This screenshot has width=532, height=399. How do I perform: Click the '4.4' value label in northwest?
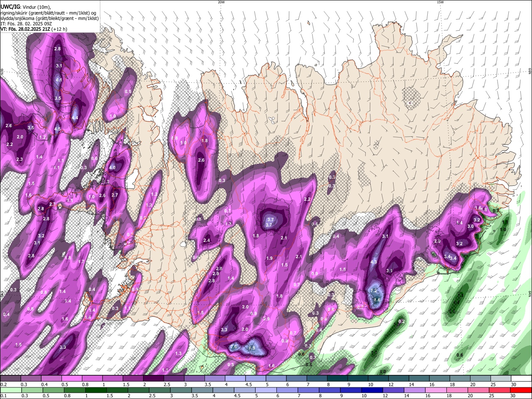click(75, 118)
